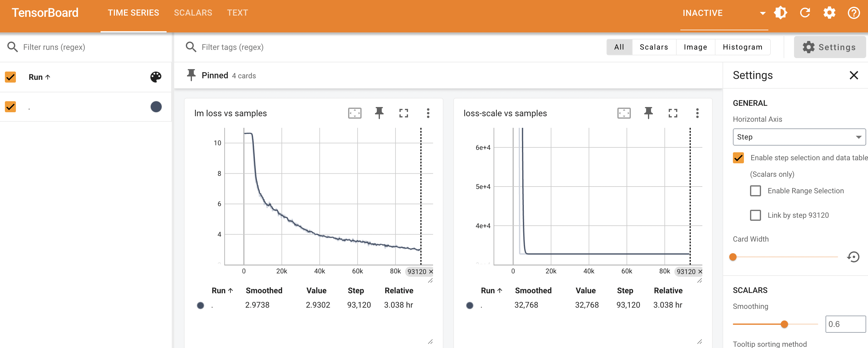The width and height of the screenshot is (868, 348).
Task: Open the TEXT tab
Action: 237,13
